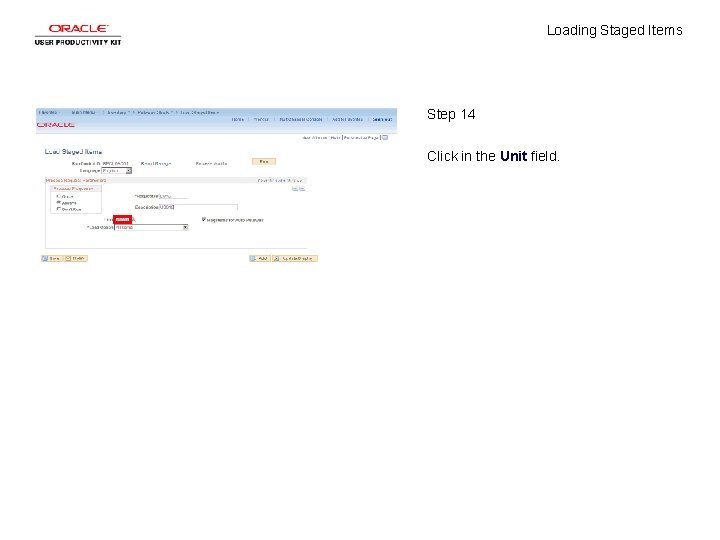The image size is (720, 540).
Task: Open the Report Manager link
Action: pyautogui.click(x=156, y=163)
